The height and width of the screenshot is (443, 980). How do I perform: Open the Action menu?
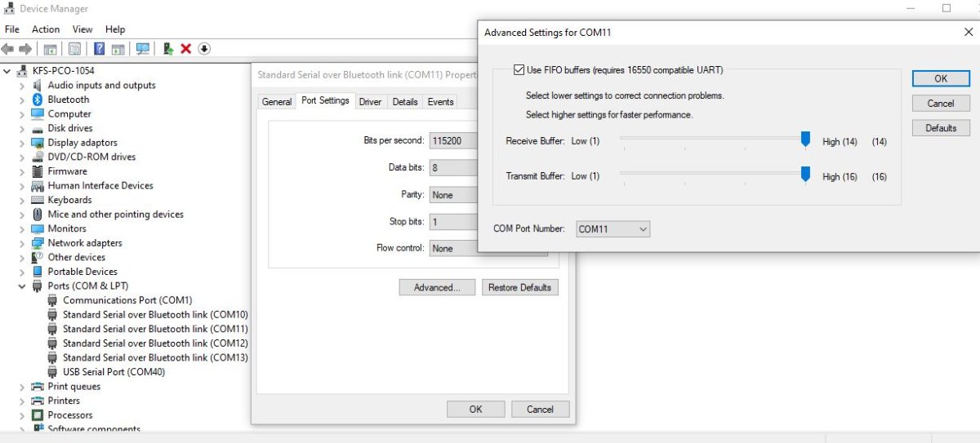click(46, 29)
